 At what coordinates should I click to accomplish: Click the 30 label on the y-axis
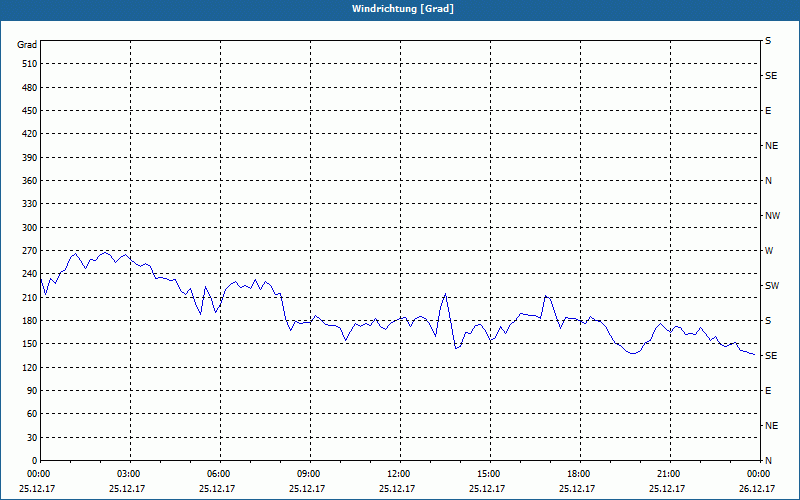pyautogui.click(x=32, y=437)
